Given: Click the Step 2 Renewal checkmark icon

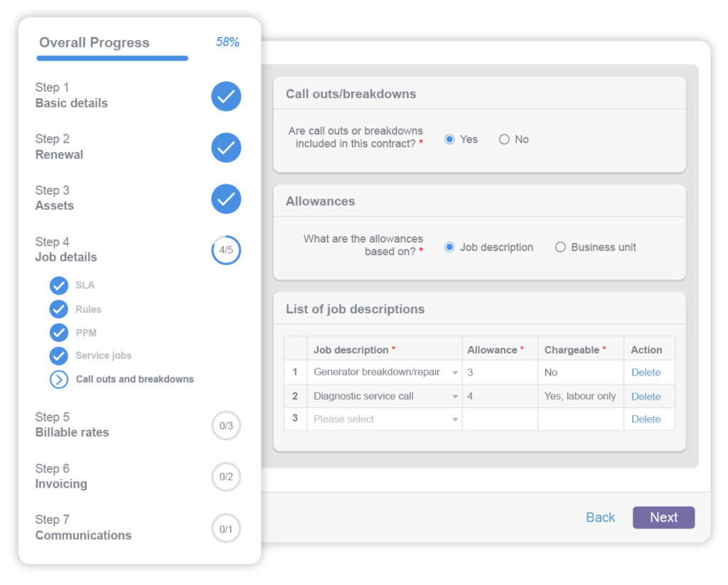Looking at the screenshot, I should [x=226, y=148].
